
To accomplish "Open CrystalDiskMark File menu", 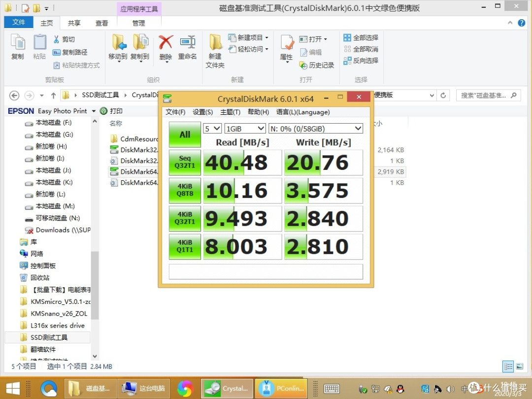I will point(175,112).
